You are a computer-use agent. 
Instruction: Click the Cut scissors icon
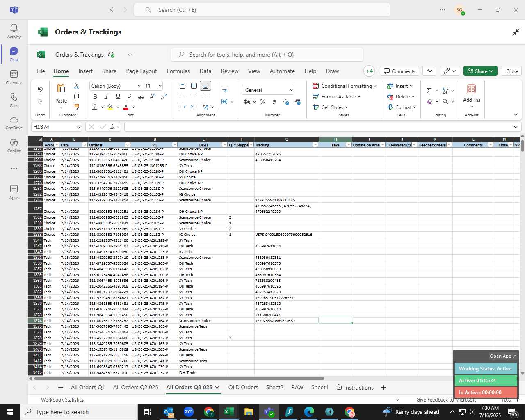[x=77, y=86]
